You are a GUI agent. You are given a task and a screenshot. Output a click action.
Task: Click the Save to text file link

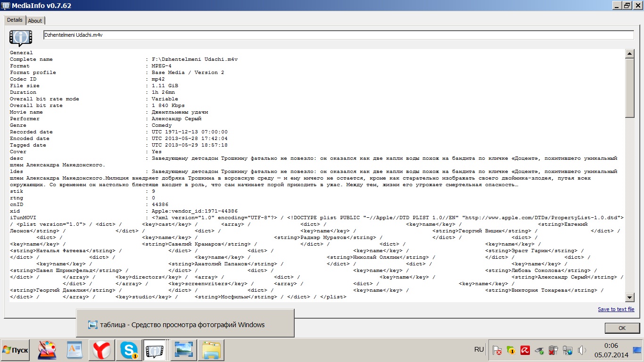[x=616, y=309]
